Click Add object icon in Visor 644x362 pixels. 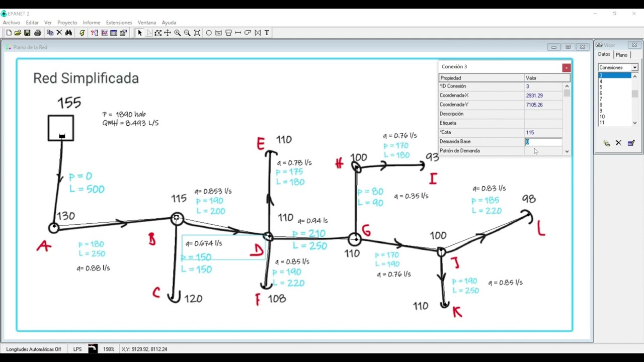click(x=606, y=143)
